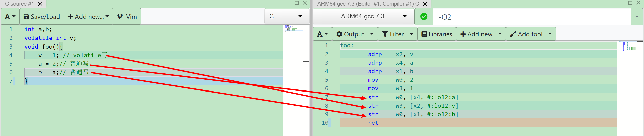Click the 'foo:' label in assembly

point(347,46)
